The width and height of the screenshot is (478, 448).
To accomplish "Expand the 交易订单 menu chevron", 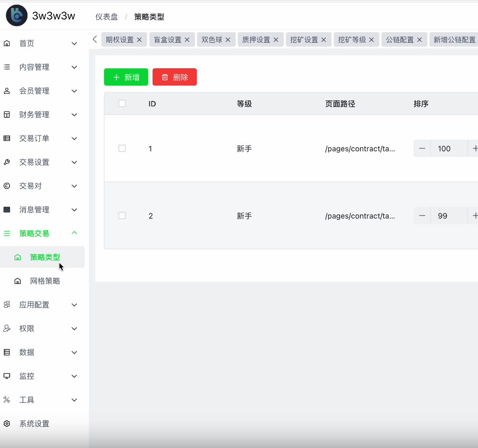I will pyautogui.click(x=74, y=138).
